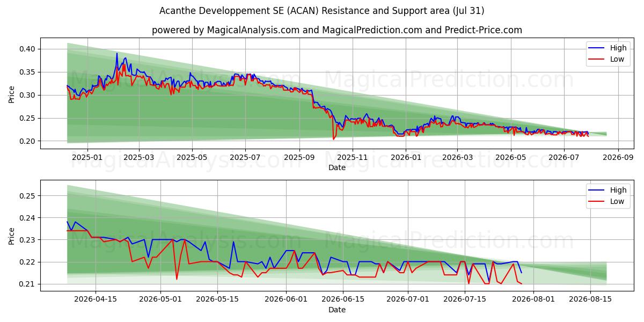Click the '2025-03' tick label on top chart

[139, 158]
